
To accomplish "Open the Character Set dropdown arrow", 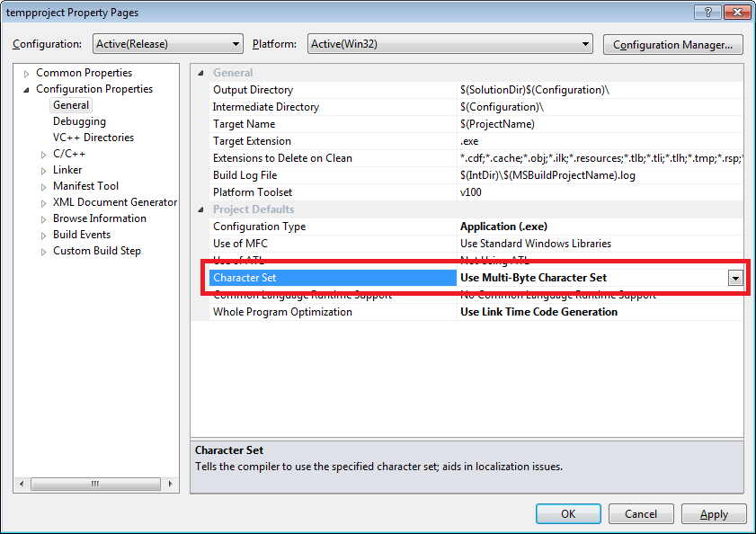I will tap(735, 279).
